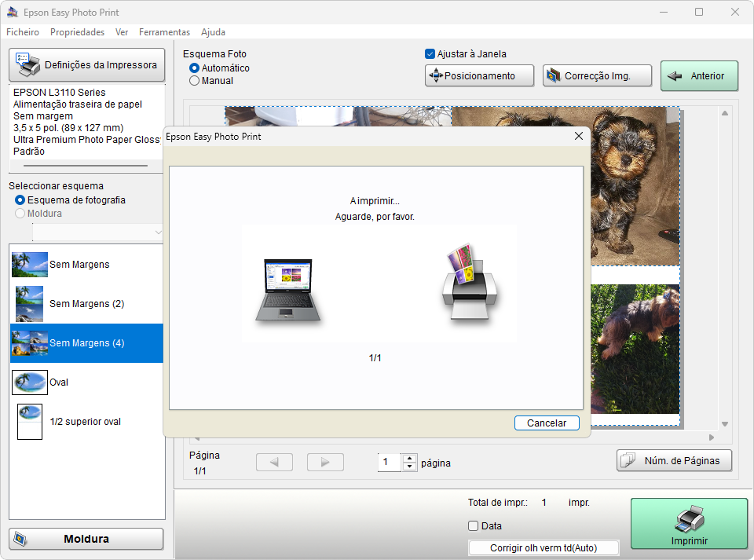Go to the previous page arrow
The height and width of the screenshot is (560, 754).
tap(275, 463)
